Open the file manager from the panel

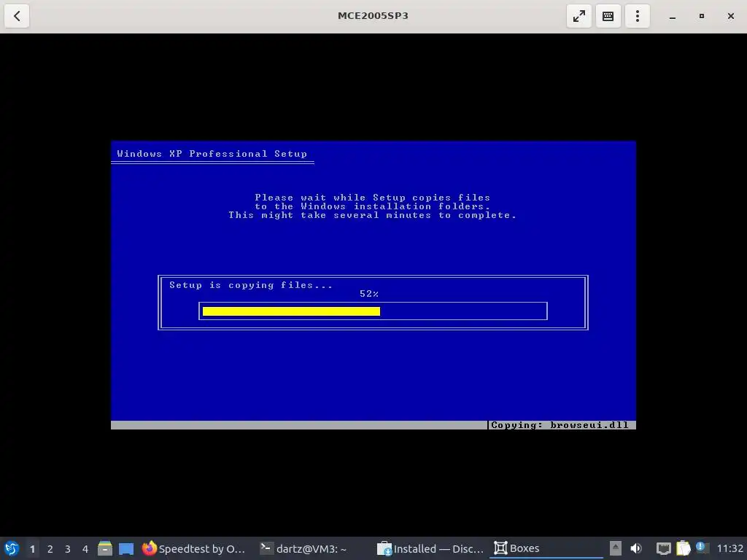(x=105, y=548)
